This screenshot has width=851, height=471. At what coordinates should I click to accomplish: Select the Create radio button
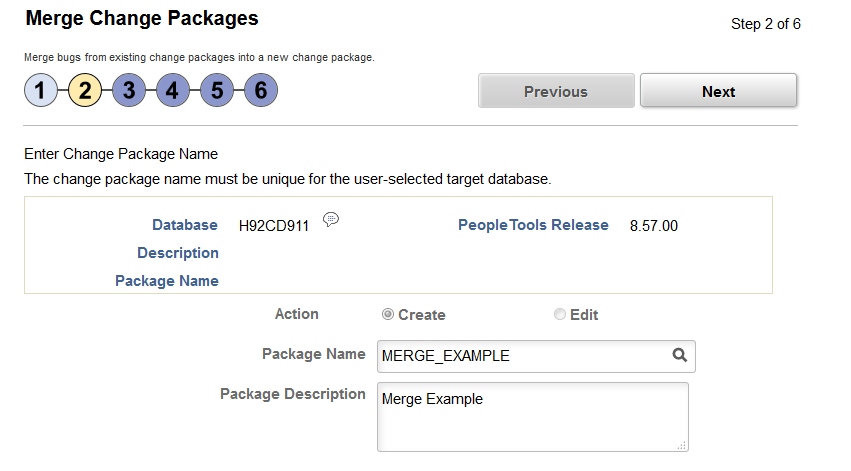pos(388,314)
